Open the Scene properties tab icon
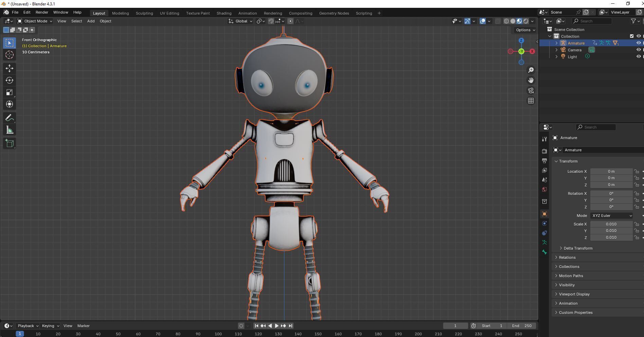 (x=544, y=180)
